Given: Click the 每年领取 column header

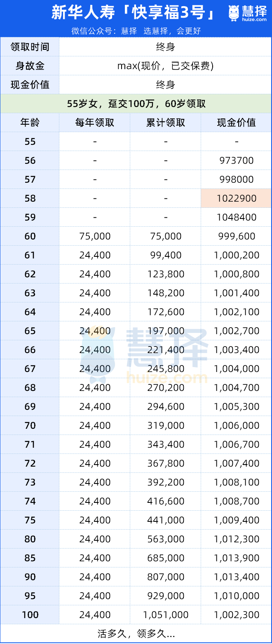Looking at the screenshot, I should (x=95, y=123).
